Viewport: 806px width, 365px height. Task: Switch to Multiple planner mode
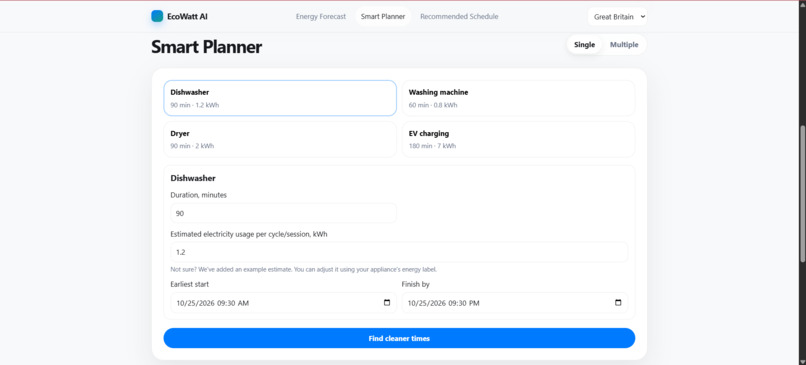pyautogui.click(x=624, y=45)
